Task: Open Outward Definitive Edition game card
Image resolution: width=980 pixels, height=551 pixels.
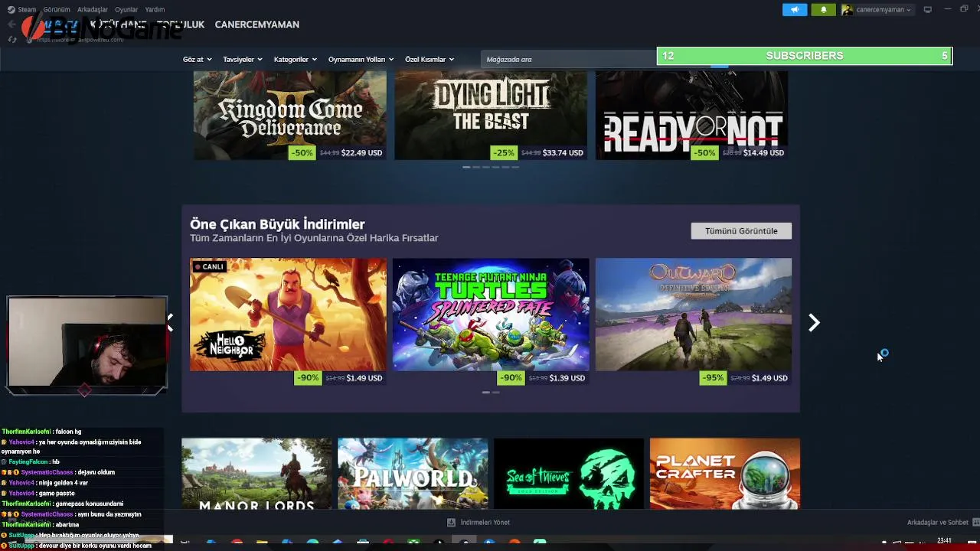Action: click(x=694, y=315)
